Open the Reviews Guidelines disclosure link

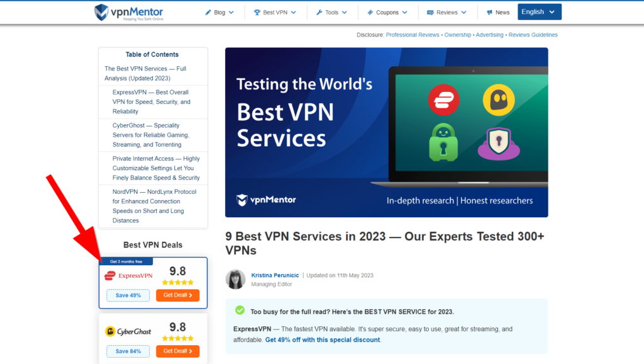(533, 35)
